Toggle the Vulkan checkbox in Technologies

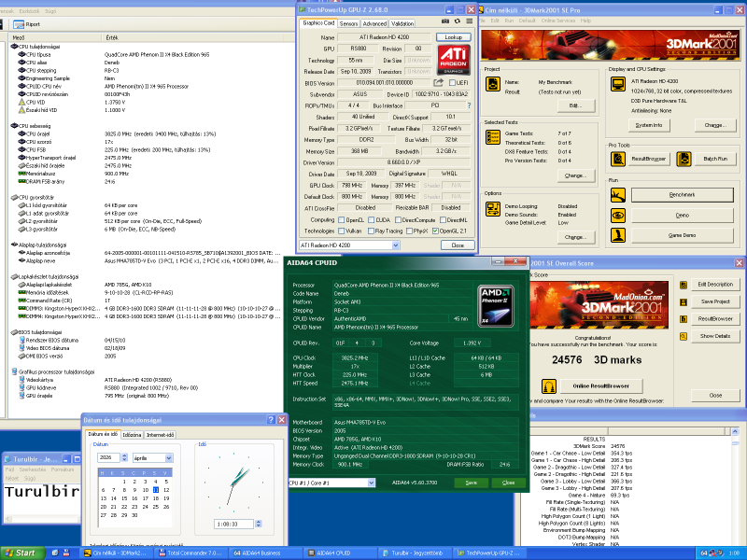342,230
